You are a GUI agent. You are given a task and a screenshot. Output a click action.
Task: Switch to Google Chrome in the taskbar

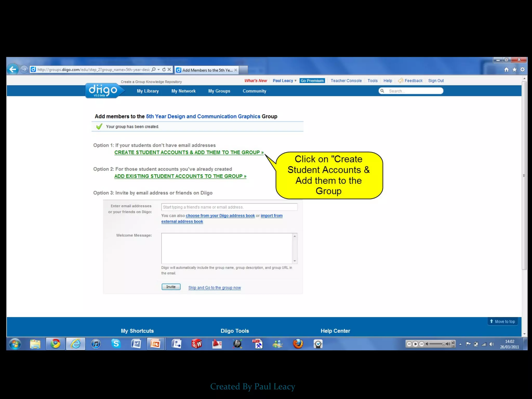click(x=55, y=344)
